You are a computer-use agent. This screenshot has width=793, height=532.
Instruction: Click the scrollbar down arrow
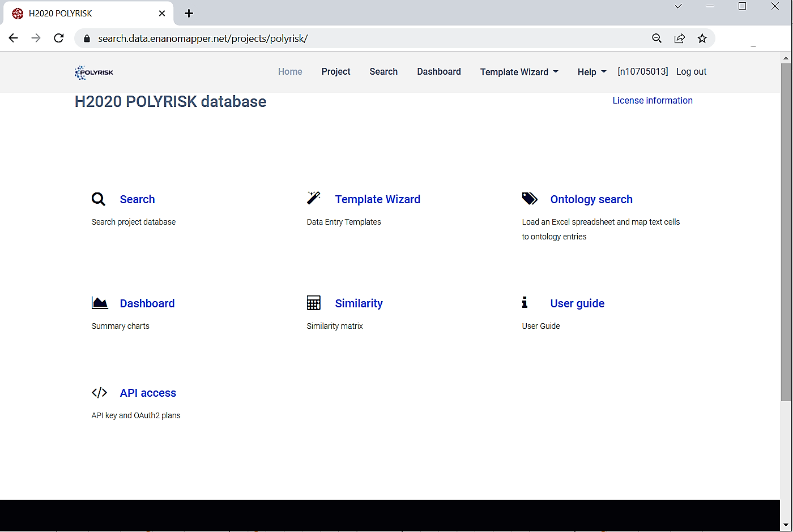pyautogui.click(x=786, y=526)
